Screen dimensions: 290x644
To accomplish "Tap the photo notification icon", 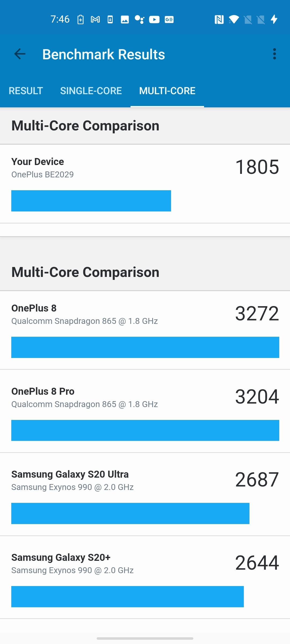I will click(125, 20).
